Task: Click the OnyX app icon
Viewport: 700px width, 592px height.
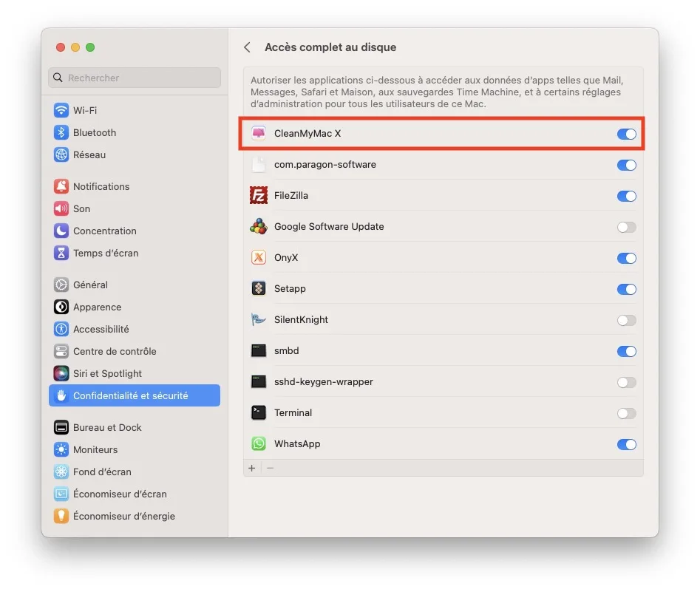Action: [x=258, y=258]
